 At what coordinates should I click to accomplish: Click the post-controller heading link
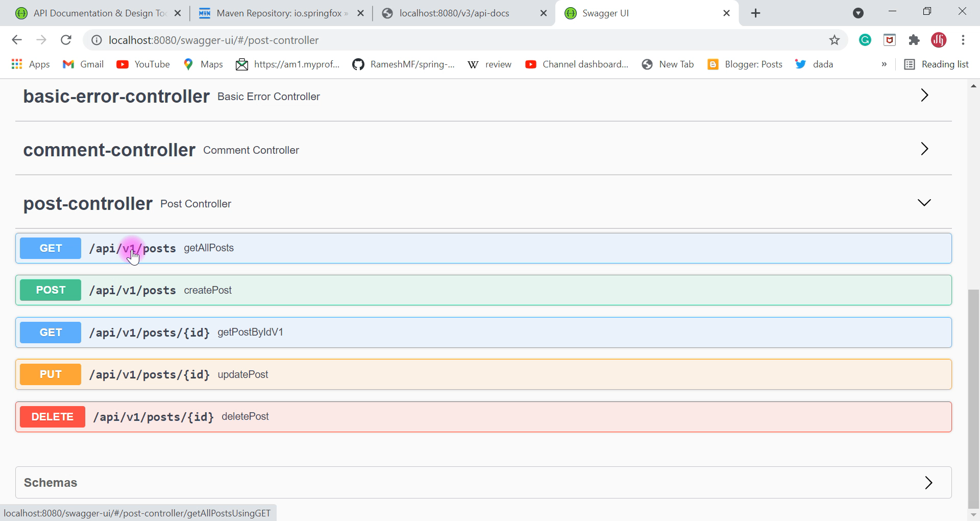click(x=88, y=203)
